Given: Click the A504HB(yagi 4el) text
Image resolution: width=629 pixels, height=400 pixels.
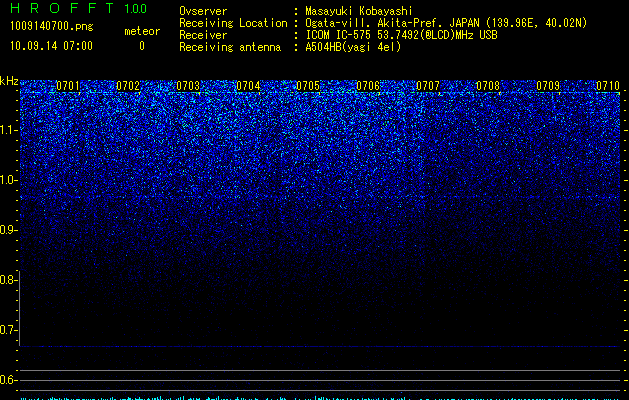Looking at the screenshot, I should pos(353,47).
